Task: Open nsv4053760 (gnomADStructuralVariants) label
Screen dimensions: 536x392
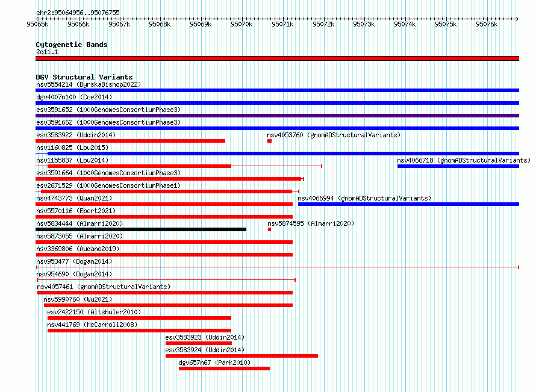Action: pyautogui.click(x=334, y=135)
